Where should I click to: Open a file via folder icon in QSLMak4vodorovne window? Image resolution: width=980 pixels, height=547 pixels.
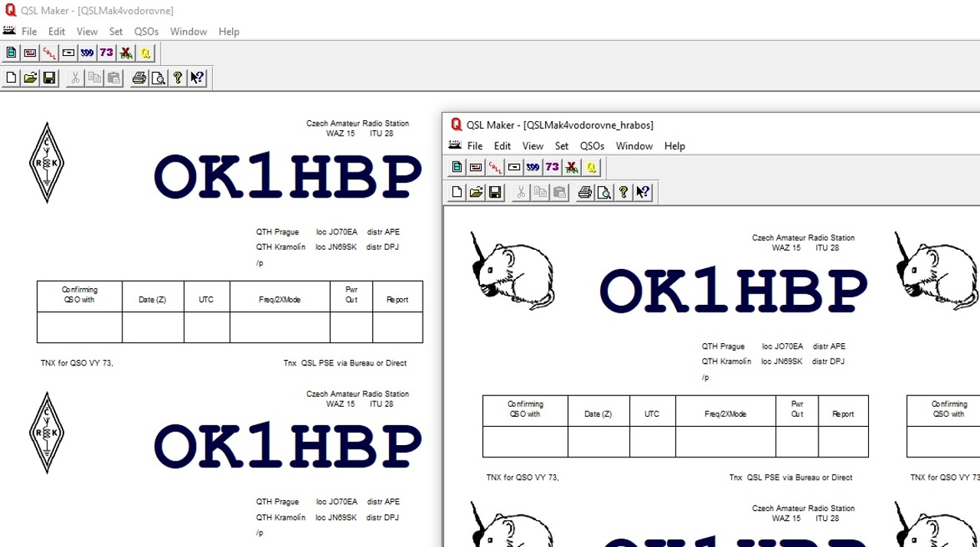point(30,77)
